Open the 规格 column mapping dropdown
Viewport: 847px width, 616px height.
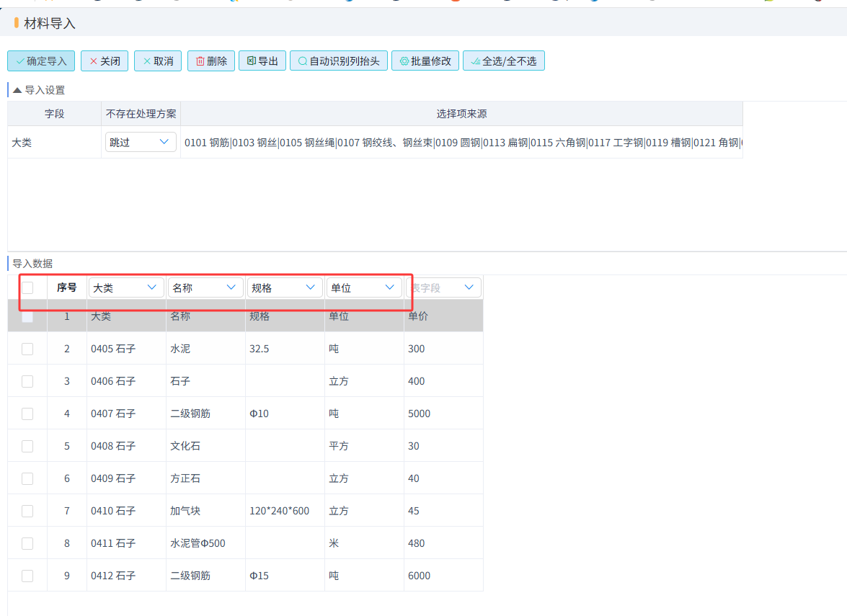285,287
